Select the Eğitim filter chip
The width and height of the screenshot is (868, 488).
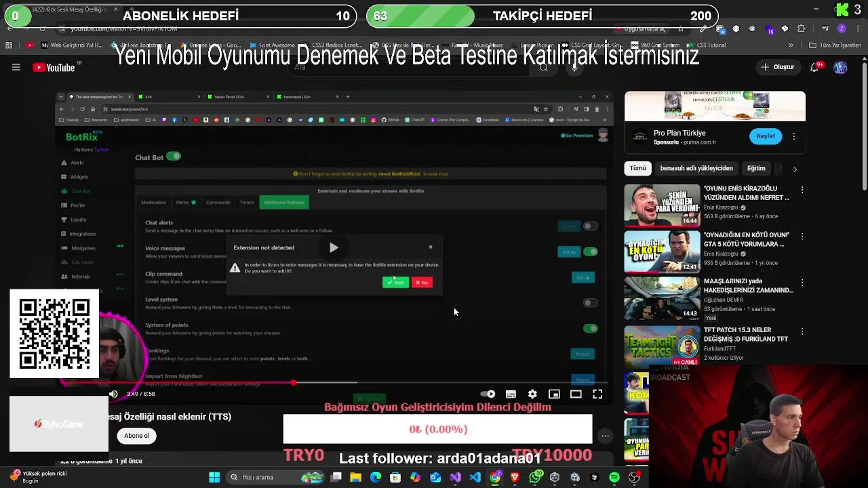point(756,168)
